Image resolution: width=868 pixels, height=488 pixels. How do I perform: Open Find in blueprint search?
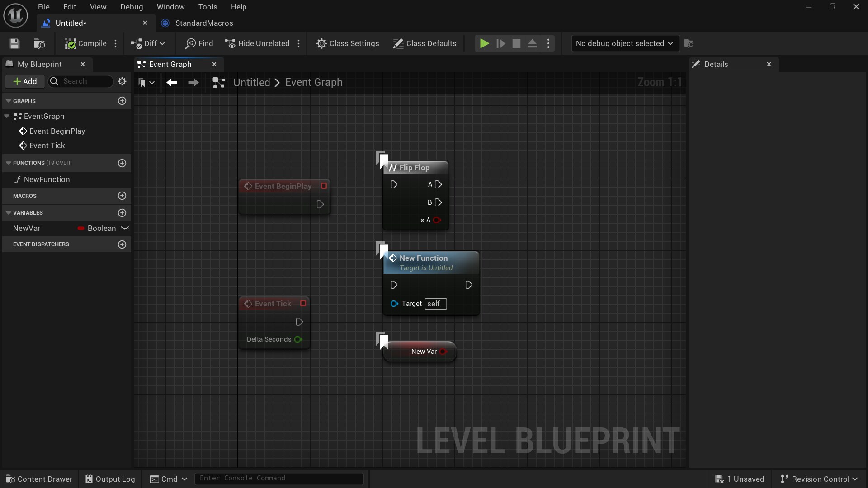click(199, 43)
